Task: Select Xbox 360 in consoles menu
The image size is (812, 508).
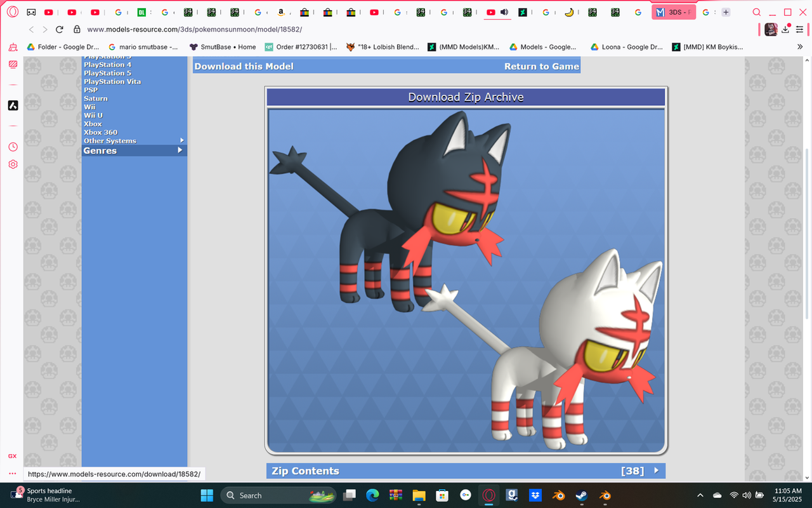Action: [100, 132]
